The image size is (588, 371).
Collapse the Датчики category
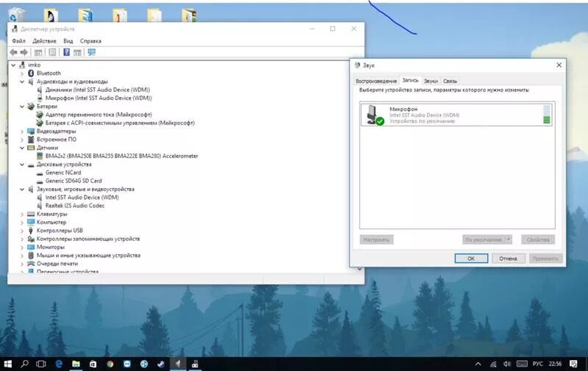pyautogui.click(x=22, y=148)
